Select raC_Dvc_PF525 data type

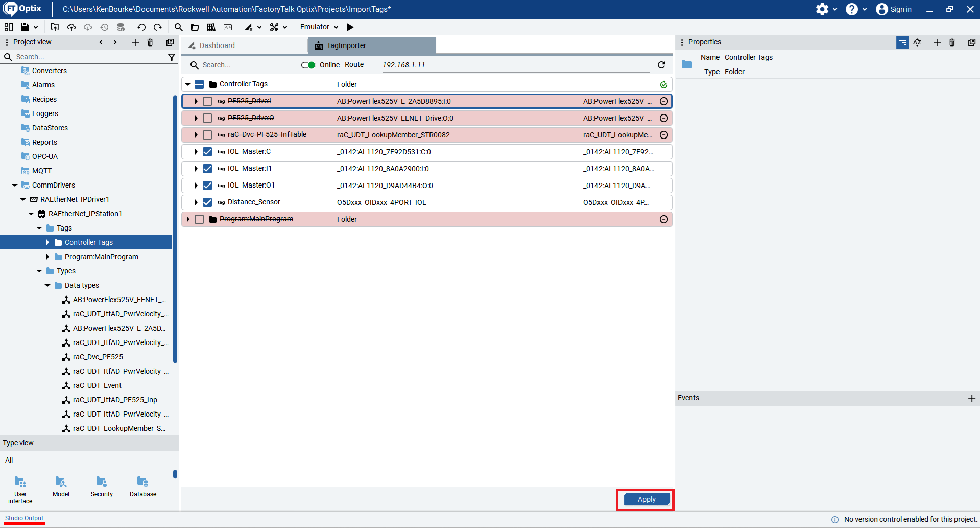pos(98,357)
